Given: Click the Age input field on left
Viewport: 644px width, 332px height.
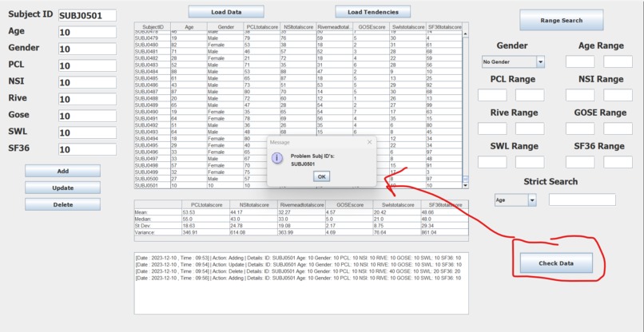Looking at the screenshot, I should click(87, 33).
